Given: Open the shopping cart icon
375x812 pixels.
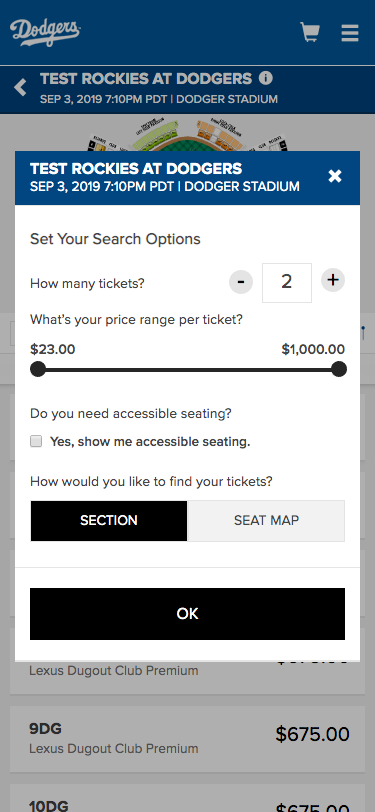Looking at the screenshot, I should (x=310, y=32).
